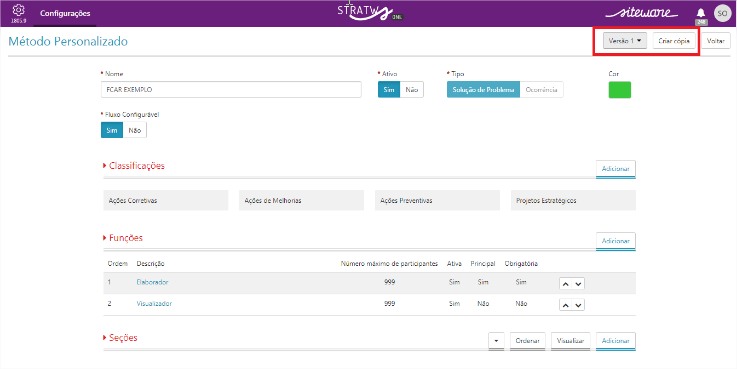Image resolution: width=737 pixels, height=369 pixels.
Task: Move Visualizador row down
Action: point(578,305)
